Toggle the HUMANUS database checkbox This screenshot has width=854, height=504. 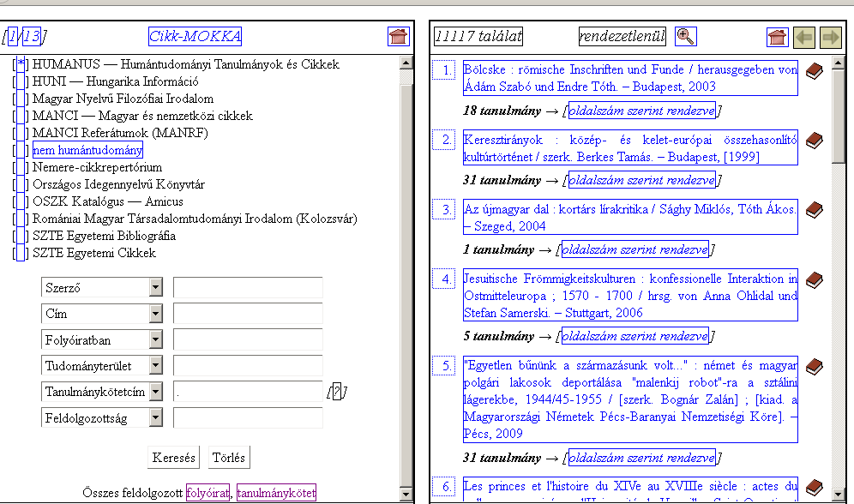tap(21, 64)
